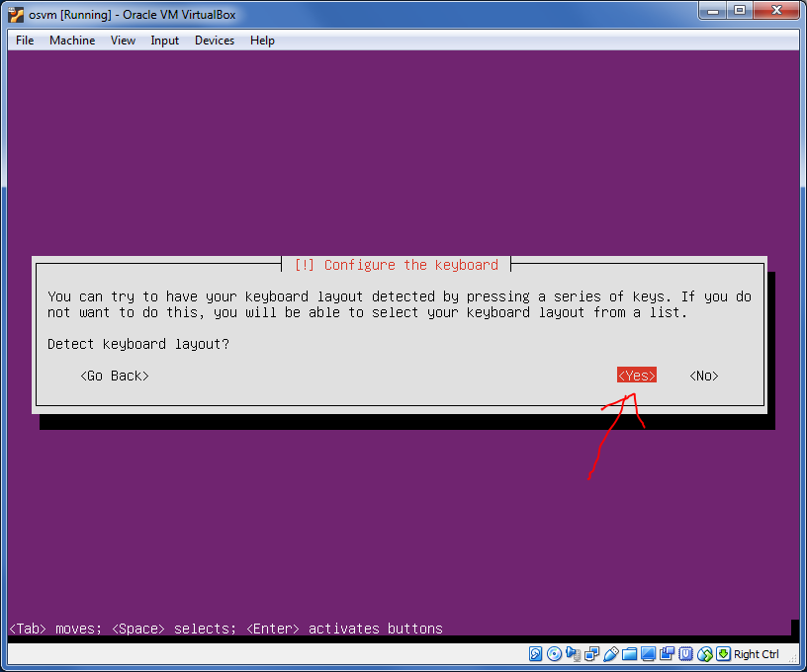Close the osvm VirtualBox window
Screen dimensions: 807x672
777,11
